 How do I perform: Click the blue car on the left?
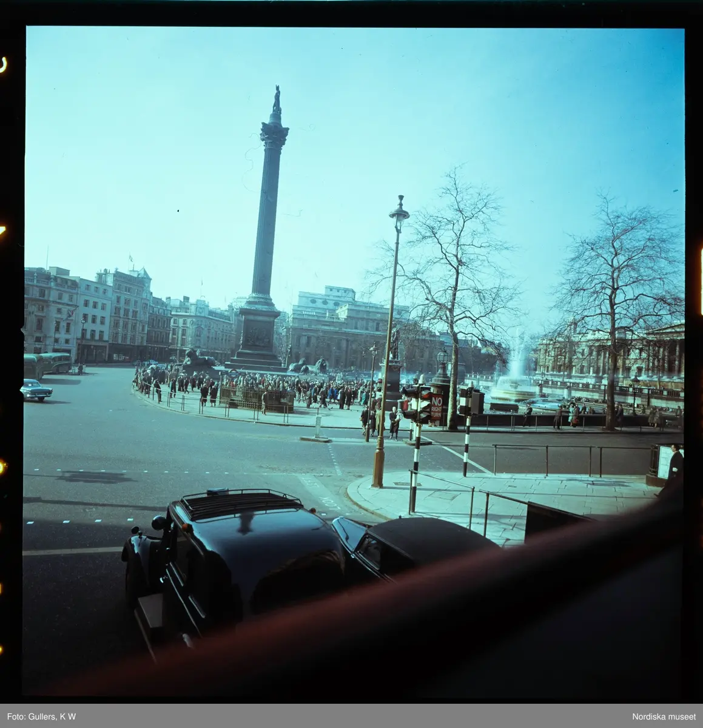[x=36, y=390]
